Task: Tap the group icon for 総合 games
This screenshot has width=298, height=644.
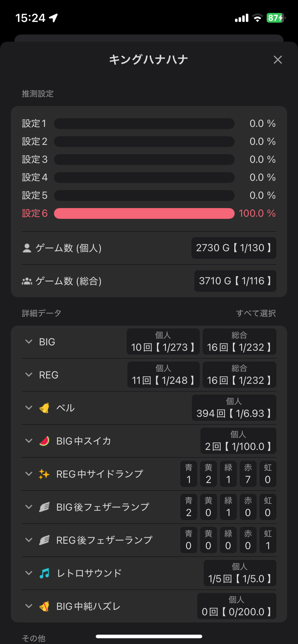Action: tap(27, 281)
